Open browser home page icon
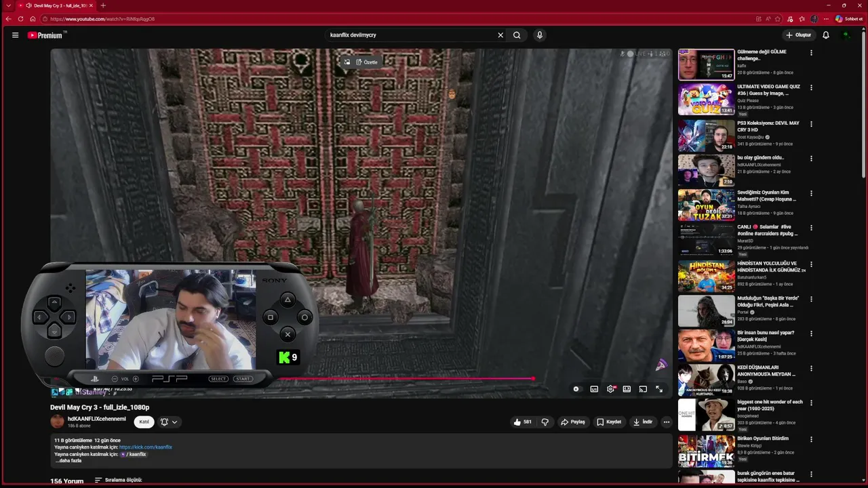The image size is (868, 488). point(33,19)
